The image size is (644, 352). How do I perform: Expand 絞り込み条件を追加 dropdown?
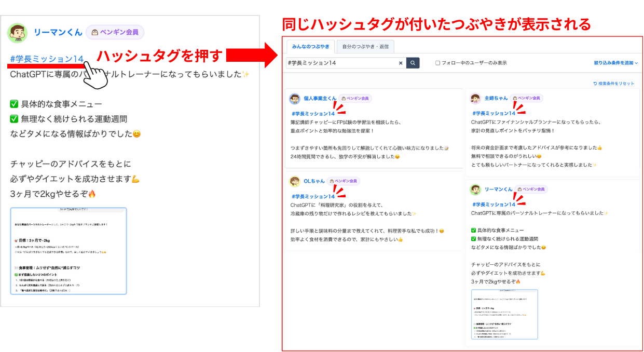[616, 63]
